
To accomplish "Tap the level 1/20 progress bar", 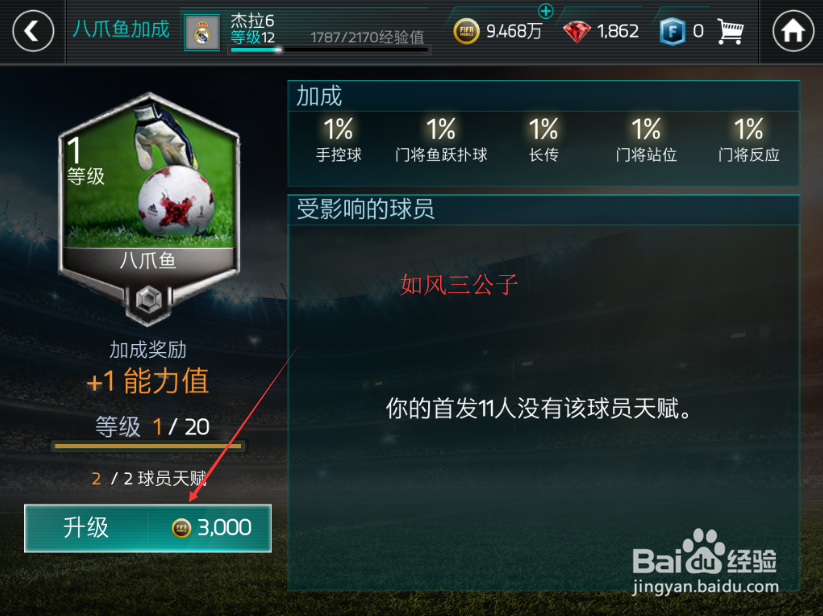I will point(148,446).
